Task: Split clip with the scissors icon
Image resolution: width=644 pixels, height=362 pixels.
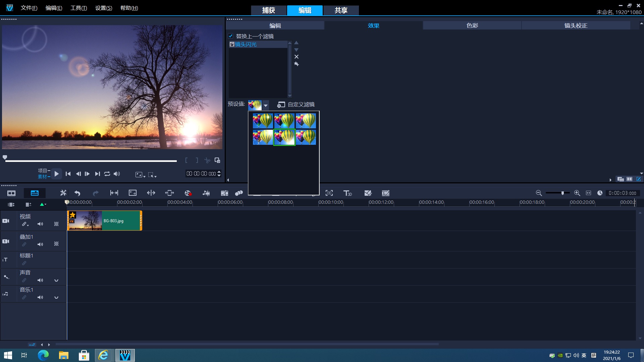Action: pyautogui.click(x=207, y=160)
